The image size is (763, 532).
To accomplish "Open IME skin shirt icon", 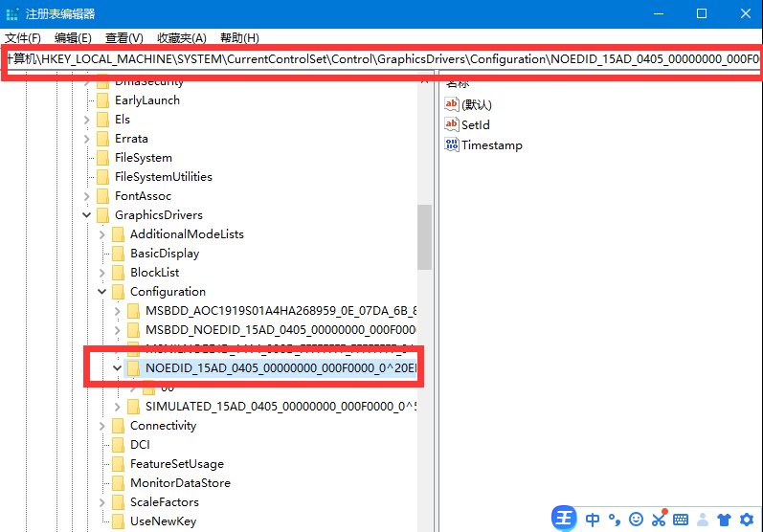I will pos(724,520).
